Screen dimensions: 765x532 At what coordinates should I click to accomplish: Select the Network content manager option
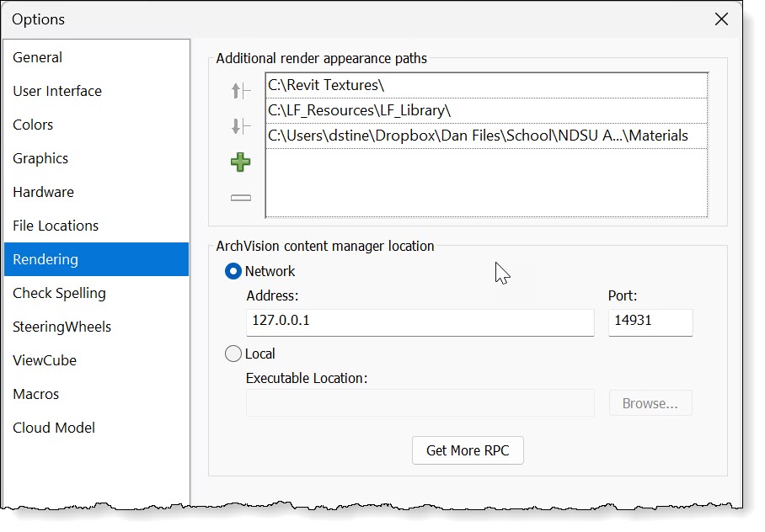tap(233, 271)
